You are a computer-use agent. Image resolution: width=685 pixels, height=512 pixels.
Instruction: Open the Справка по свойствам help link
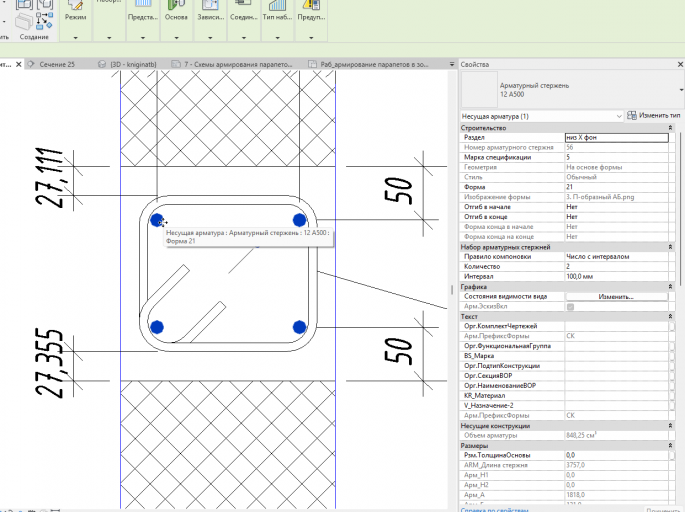pyautogui.click(x=494, y=510)
